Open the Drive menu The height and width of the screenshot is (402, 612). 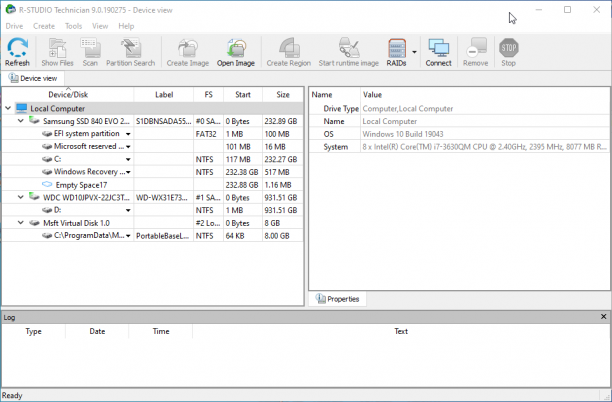point(14,26)
